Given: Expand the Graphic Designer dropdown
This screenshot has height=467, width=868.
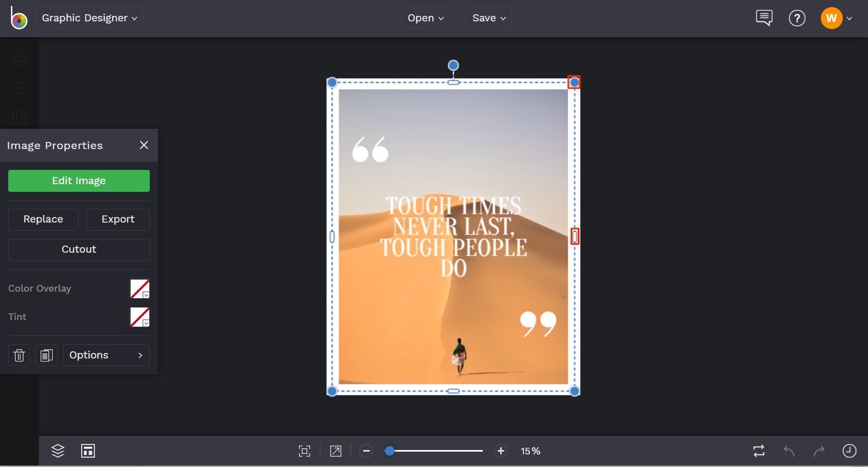Looking at the screenshot, I should click(89, 18).
